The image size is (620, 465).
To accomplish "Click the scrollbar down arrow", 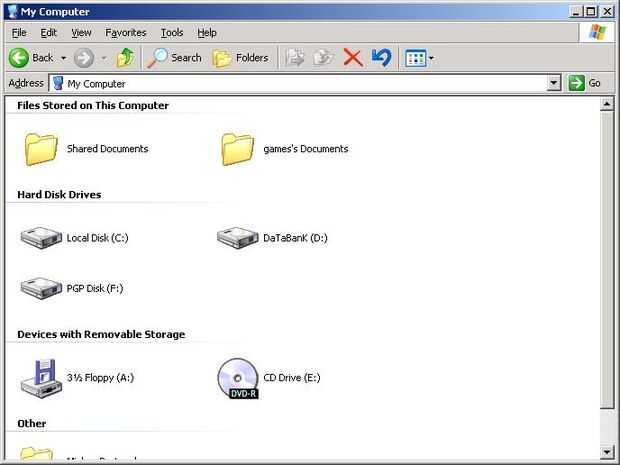I will click(607, 451).
